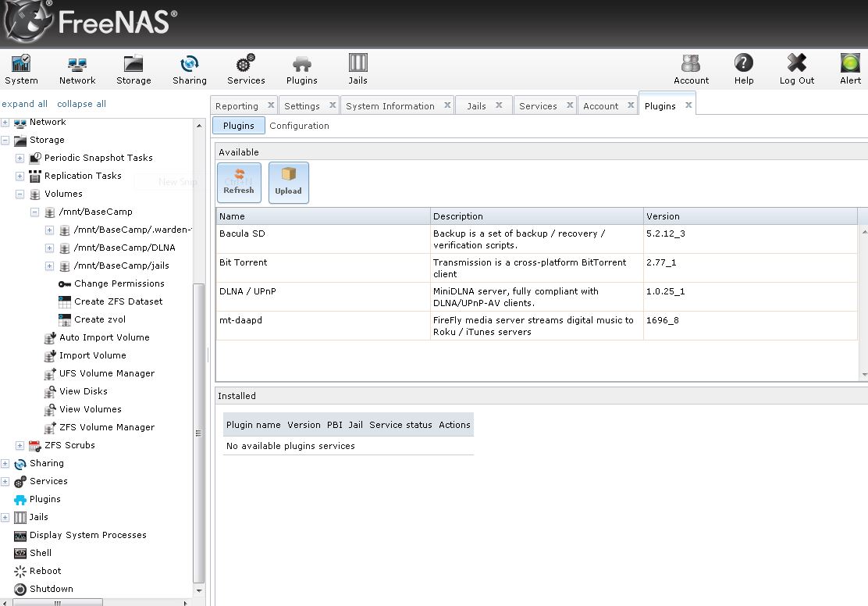
Task: Open Display System Processes
Action: pyautogui.click(x=87, y=535)
